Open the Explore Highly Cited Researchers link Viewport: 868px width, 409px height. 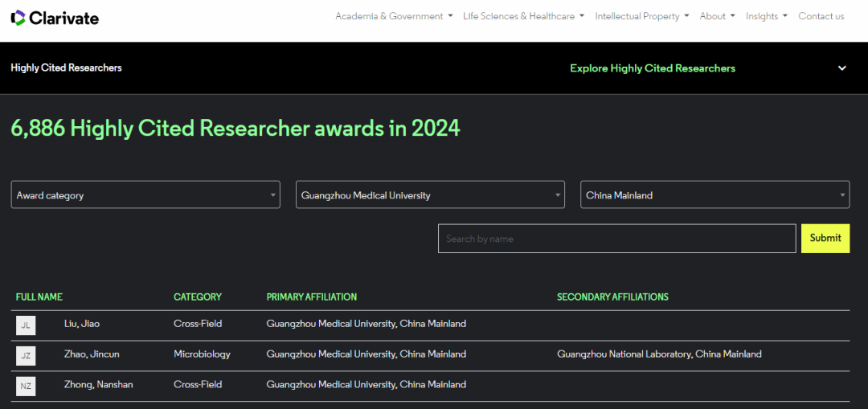pyautogui.click(x=652, y=68)
